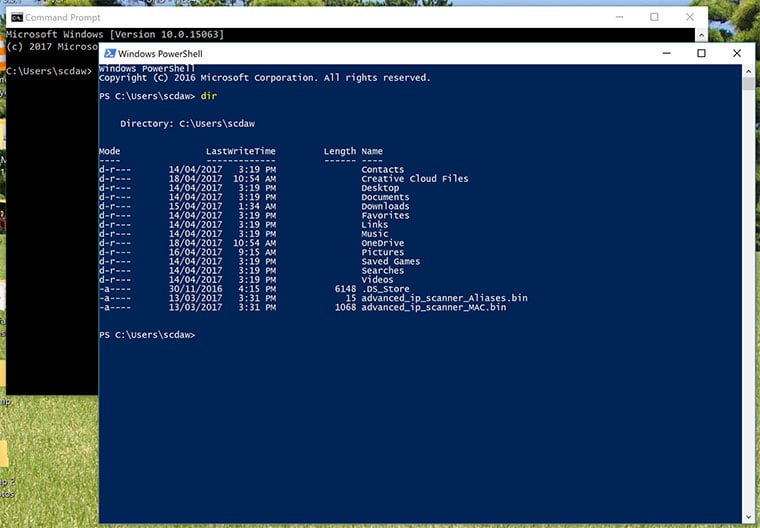Minimize the Command Prompt window
The height and width of the screenshot is (528, 760).
click(619, 17)
